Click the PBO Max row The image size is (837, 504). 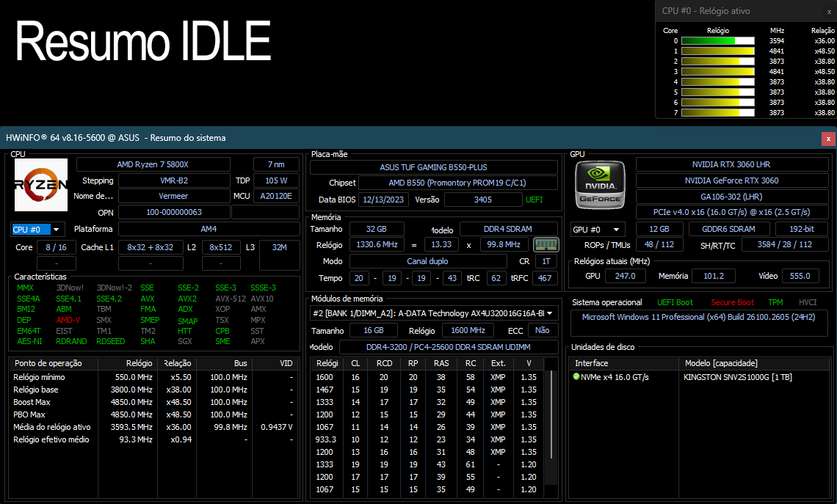click(x=153, y=414)
